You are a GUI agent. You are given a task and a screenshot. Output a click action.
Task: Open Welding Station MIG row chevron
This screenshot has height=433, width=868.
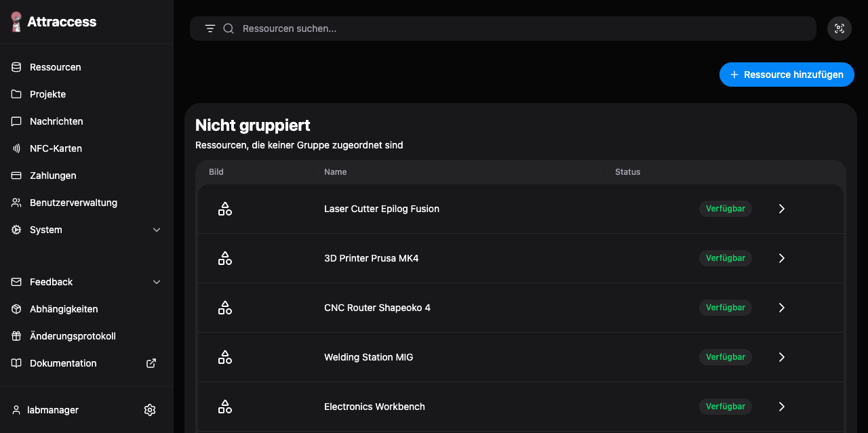(781, 357)
